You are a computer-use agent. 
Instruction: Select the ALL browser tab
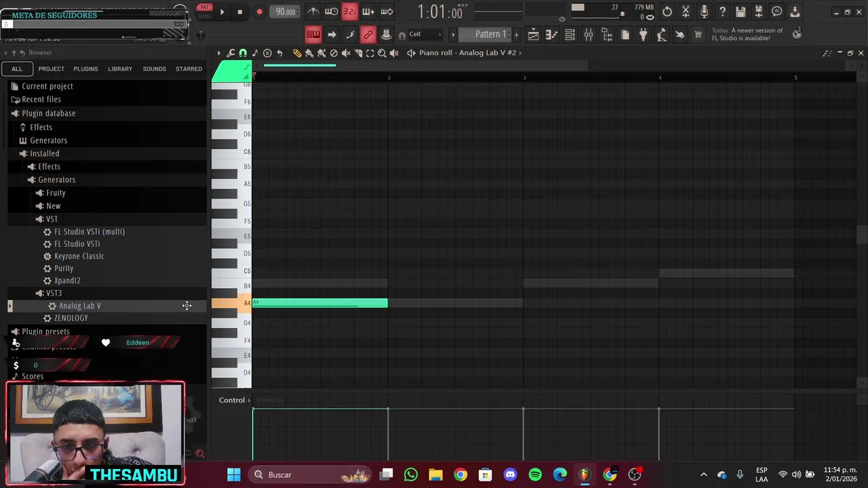point(17,68)
